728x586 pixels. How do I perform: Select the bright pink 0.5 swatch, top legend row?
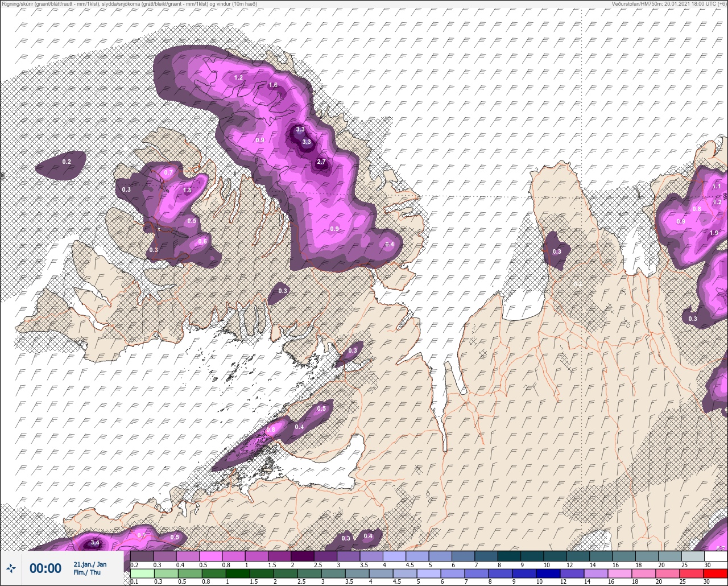tap(210, 556)
